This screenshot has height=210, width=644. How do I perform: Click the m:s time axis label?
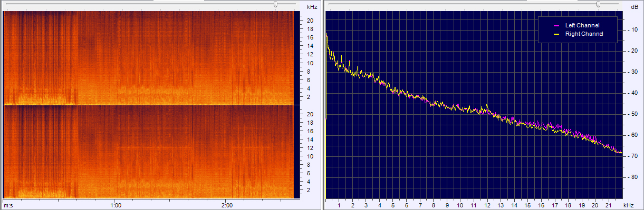pos(8,205)
